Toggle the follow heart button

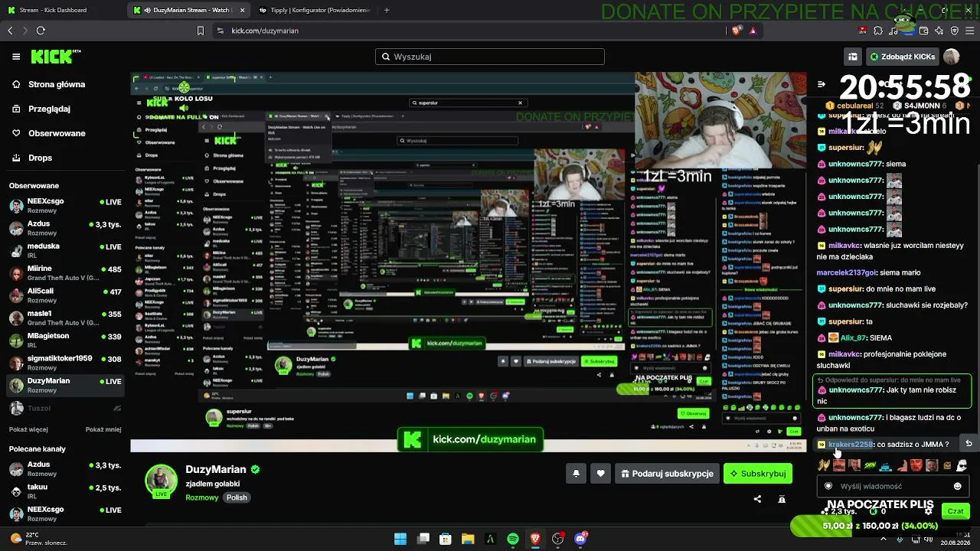(600, 474)
